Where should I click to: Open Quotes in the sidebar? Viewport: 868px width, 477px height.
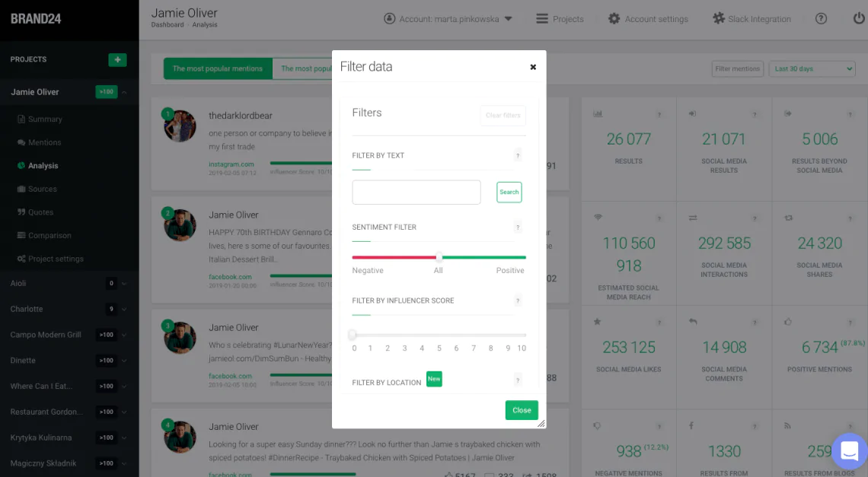click(x=40, y=212)
